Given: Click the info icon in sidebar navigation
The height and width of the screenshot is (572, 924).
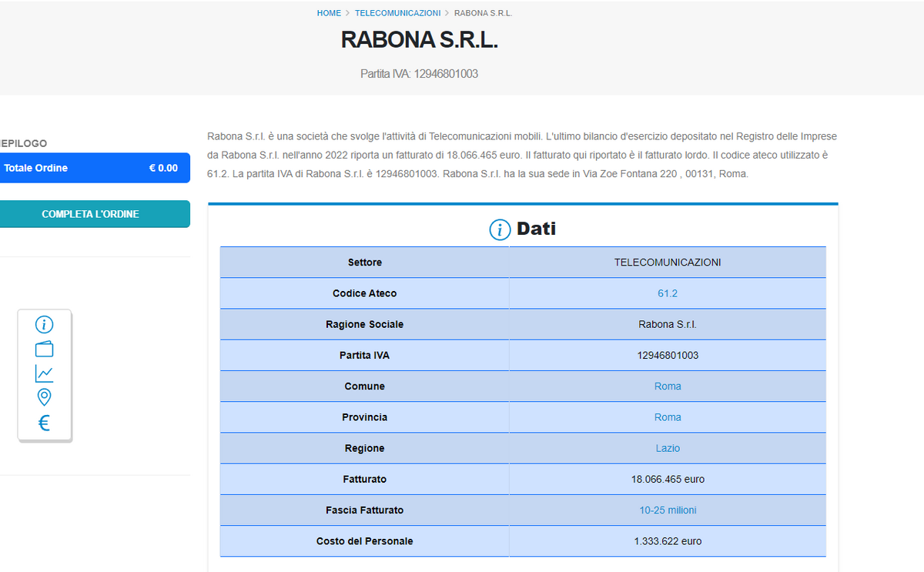Looking at the screenshot, I should pyautogui.click(x=45, y=325).
